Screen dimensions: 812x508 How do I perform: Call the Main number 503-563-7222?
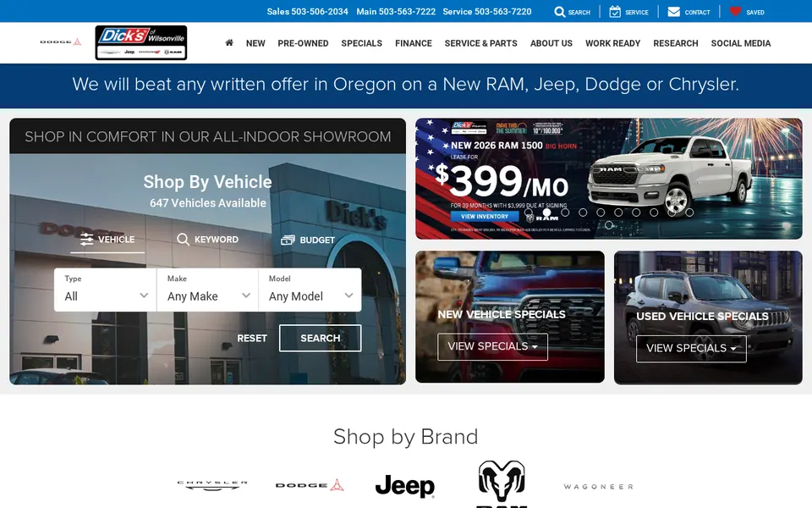(x=396, y=11)
